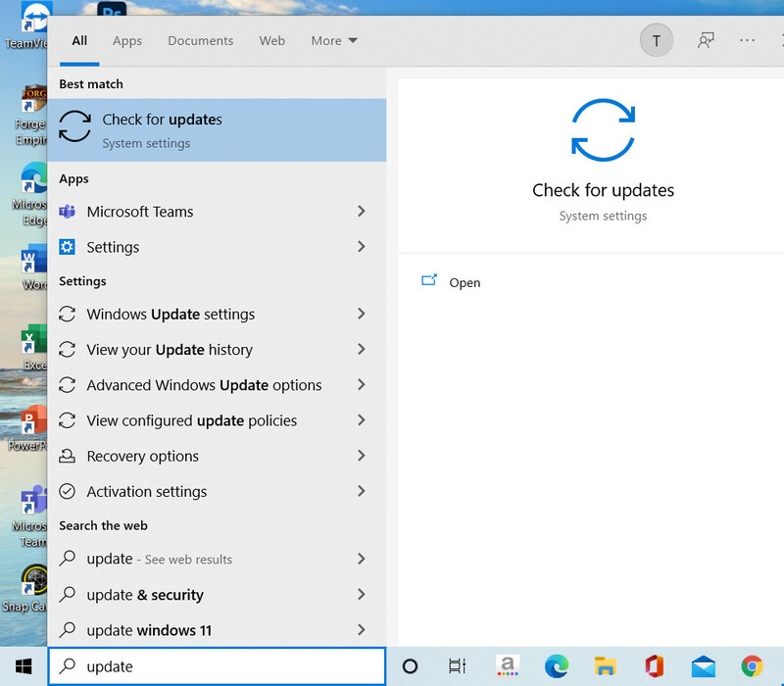Expand Microsoft Teams result chevron
Viewport: 784px width, 686px height.
pos(362,212)
